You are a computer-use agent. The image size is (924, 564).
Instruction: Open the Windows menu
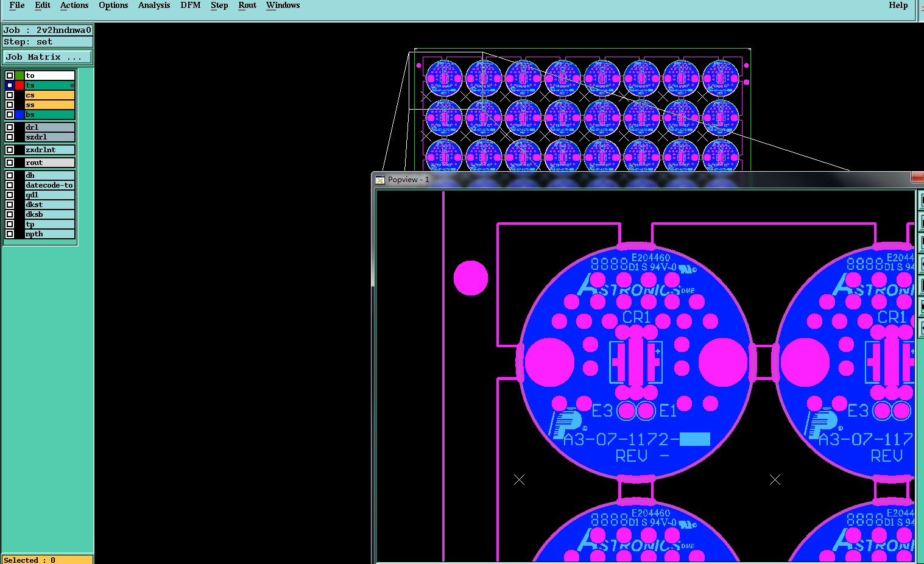(x=283, y=5)
